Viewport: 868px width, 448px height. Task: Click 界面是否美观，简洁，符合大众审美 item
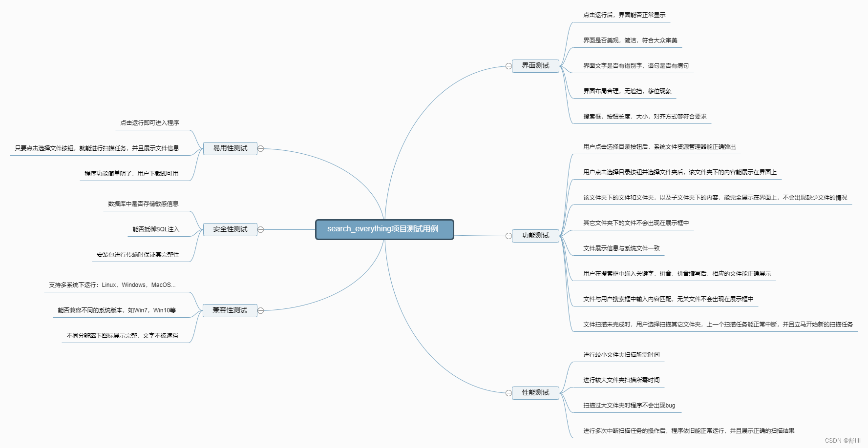[630, 41]
